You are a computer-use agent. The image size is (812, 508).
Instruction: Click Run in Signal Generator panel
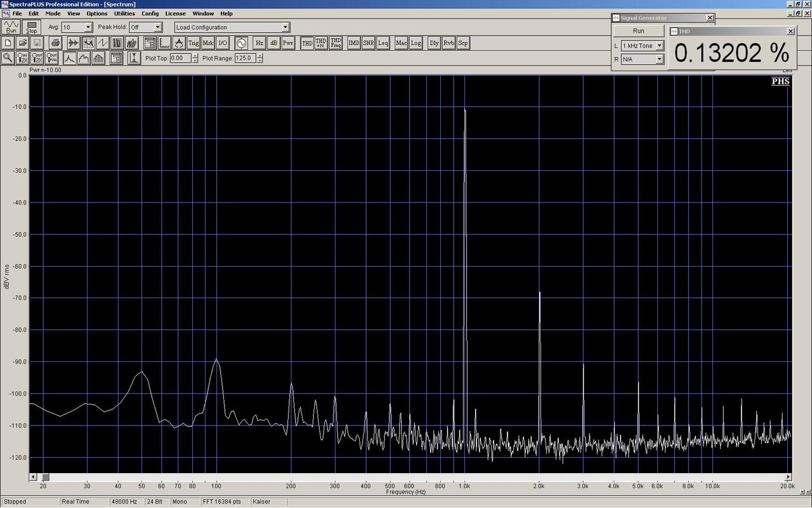tap(638, 31)
